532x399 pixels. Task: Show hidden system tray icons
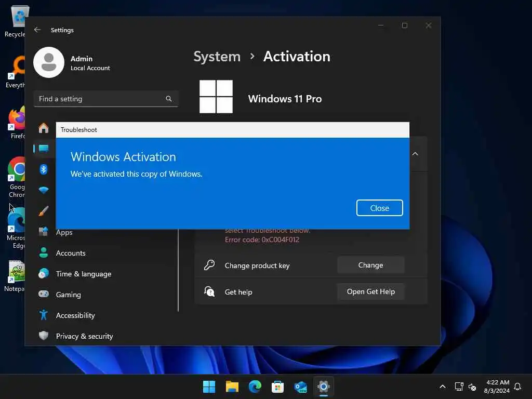coord(443,387)
